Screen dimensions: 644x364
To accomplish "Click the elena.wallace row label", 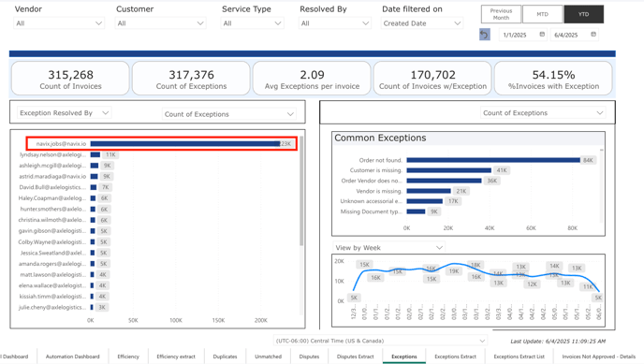I will coord(52,285).
